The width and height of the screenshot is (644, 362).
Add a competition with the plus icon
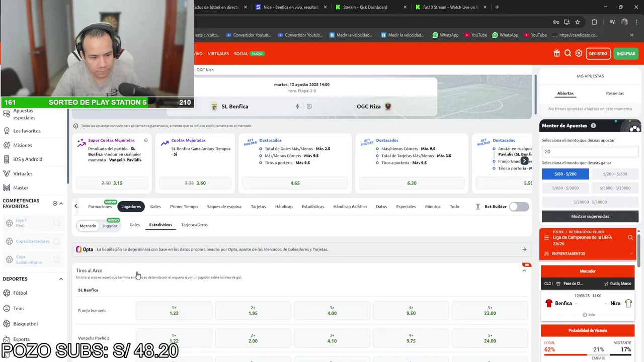(55, 203)
